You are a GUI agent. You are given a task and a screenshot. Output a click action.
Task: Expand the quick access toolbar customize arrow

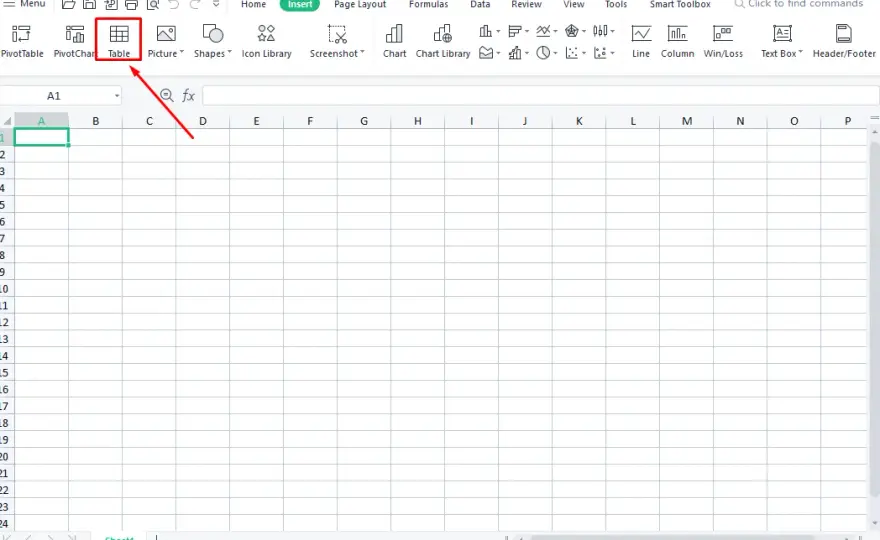click(216, 4)
